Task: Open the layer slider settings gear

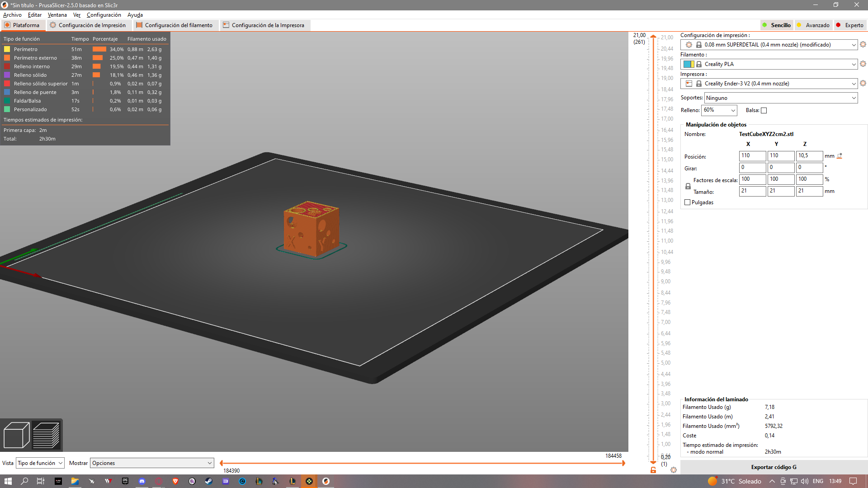Action: 674,470
